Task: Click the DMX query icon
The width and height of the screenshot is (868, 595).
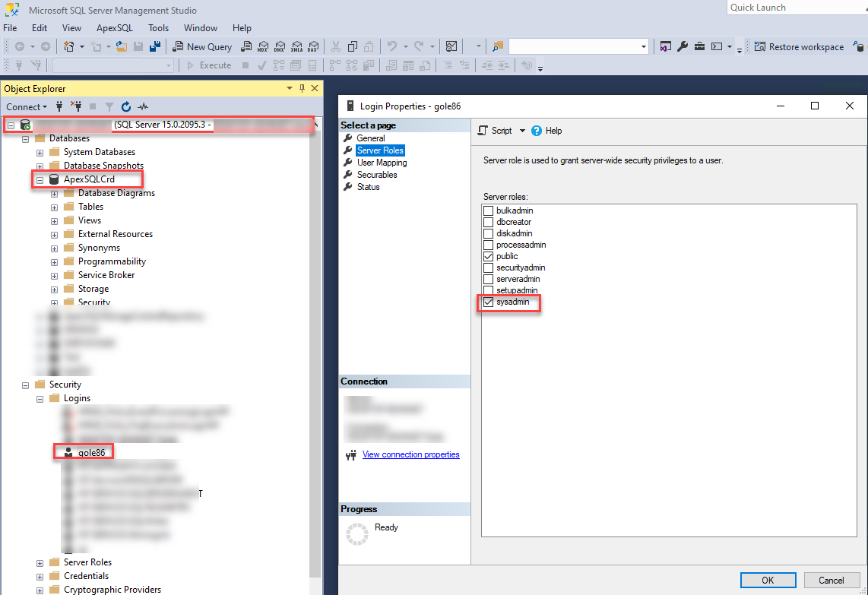Action: pyautogui.click(x=280, y=47)
